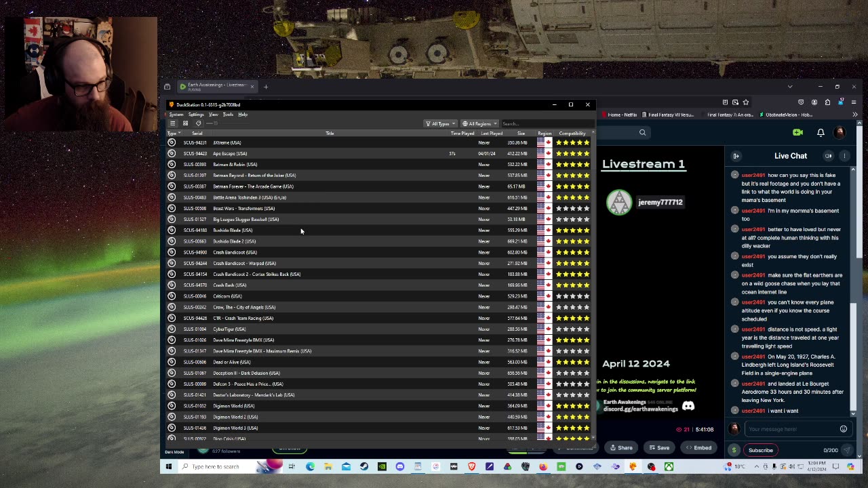The width and height of the screenshot is (868, 488).
Task: Select the Ape Escape (USA) row
Action: pyautogui.click(x=380, y=153)
